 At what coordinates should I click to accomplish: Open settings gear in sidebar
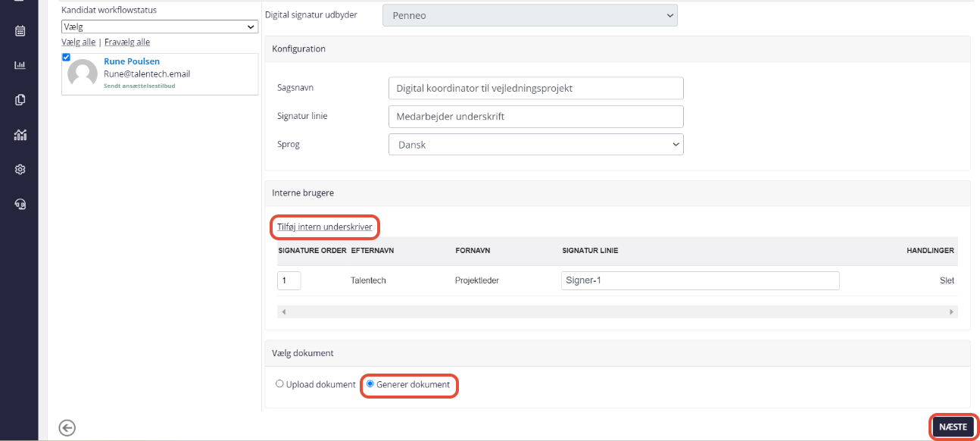tap(20, 170)
